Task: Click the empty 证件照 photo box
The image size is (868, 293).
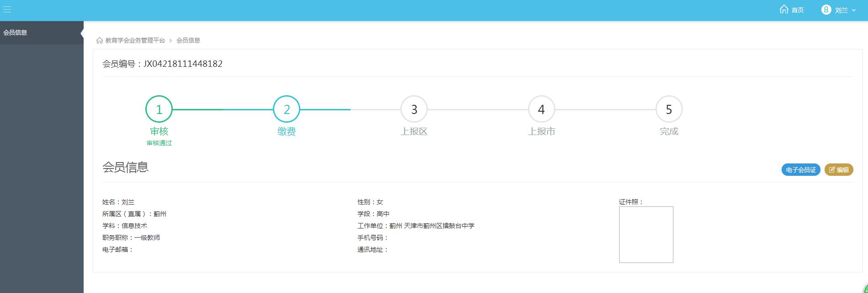Action: pyautogui.click(x=646, y=234)
